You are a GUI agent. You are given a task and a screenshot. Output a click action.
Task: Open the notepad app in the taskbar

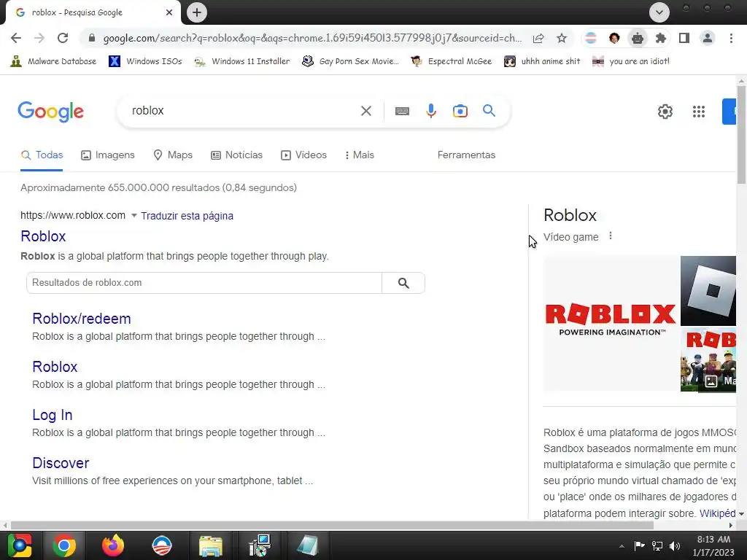coord(307,545)
